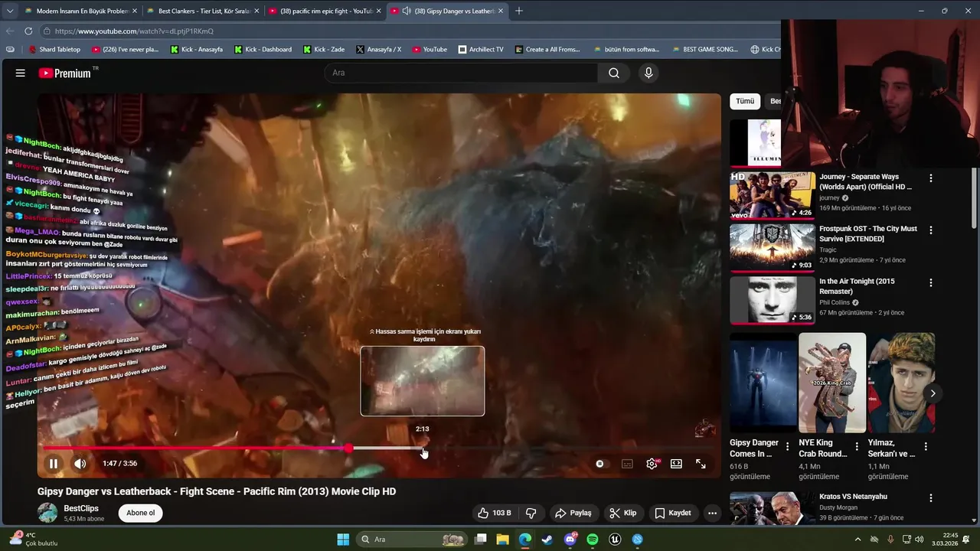Open Discord from taskbar
The image size is (980, 551).
(x=570, y=540)
